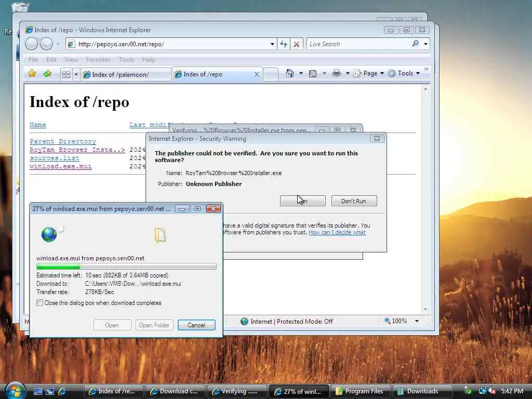
Task: Open the Page menu in command bar
Action: 369,73
